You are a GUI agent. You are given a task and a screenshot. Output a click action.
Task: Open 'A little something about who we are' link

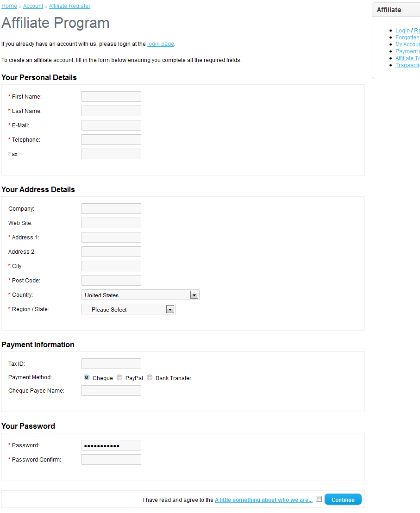point(263,500)
